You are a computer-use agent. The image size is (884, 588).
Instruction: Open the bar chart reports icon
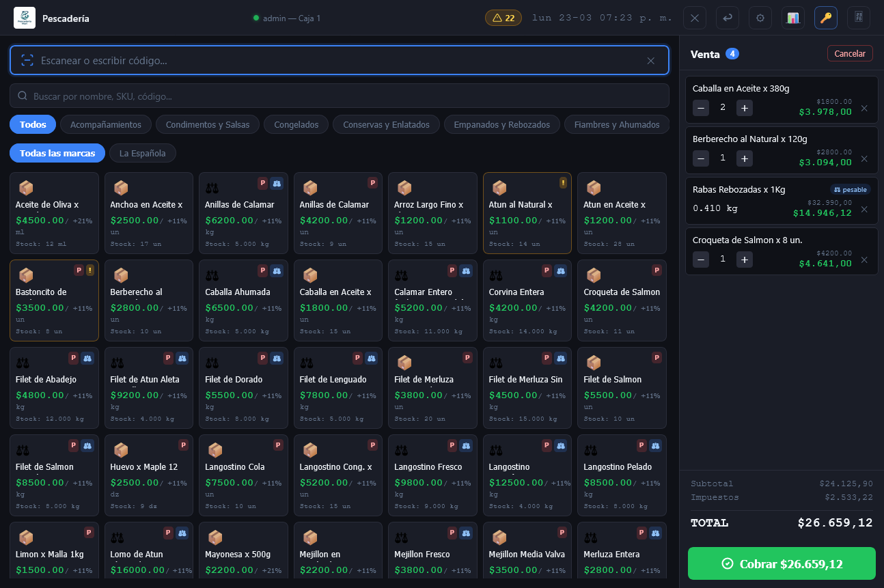(792, 18)
